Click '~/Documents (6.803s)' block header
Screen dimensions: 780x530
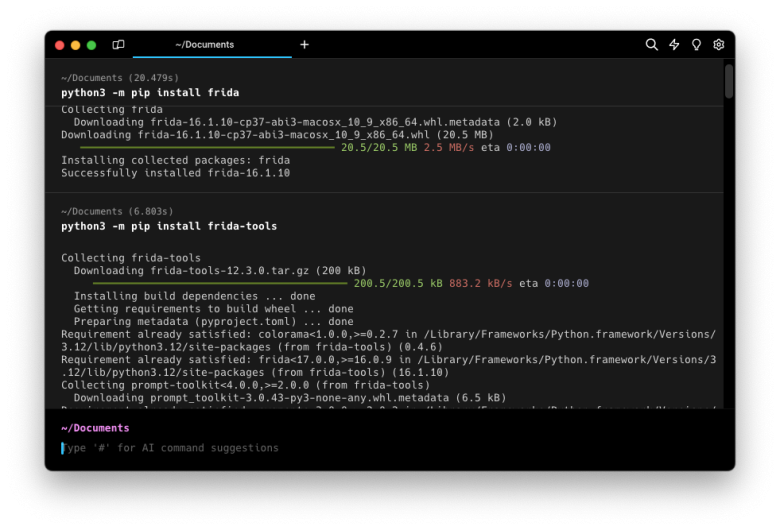pos(117,212)
